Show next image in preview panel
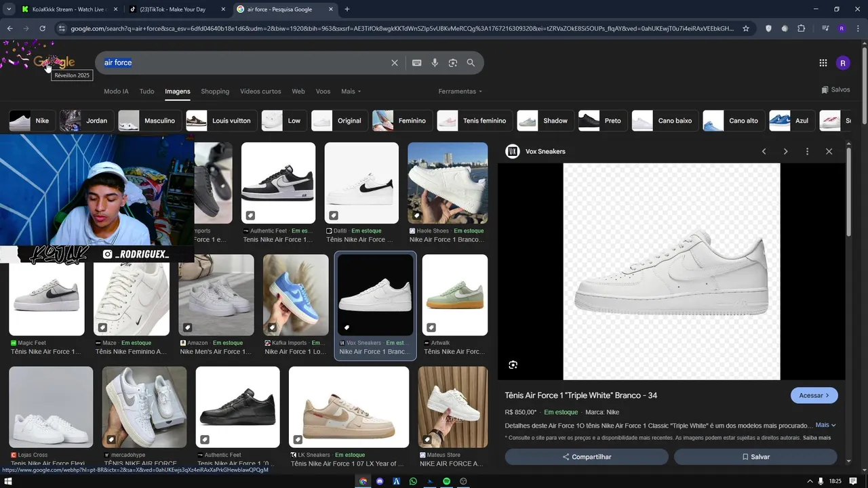The width and height of the screenshot is (868, 488). [x=786, y=152]
